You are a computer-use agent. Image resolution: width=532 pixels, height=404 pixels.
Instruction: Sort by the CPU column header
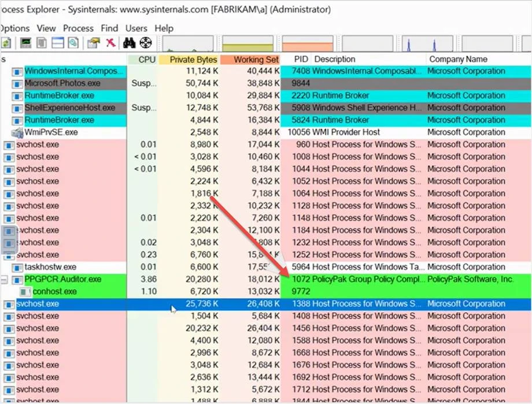click(x=147, y=60)
